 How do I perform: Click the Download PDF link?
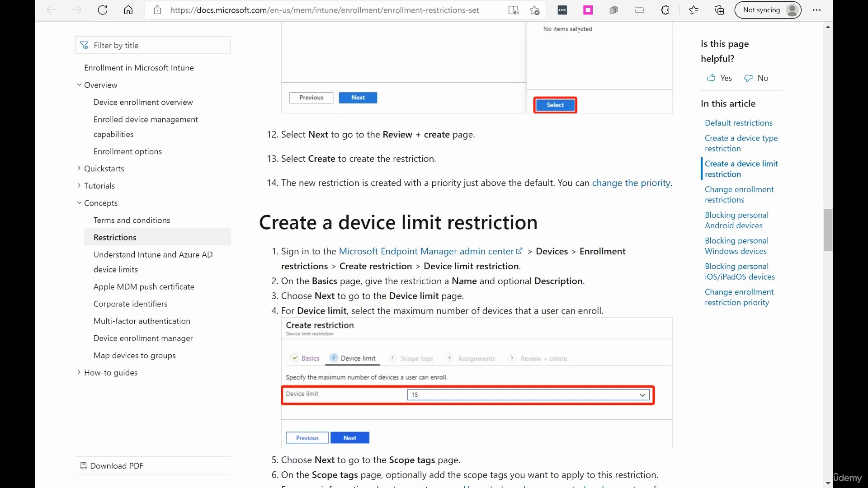(112, 466)
